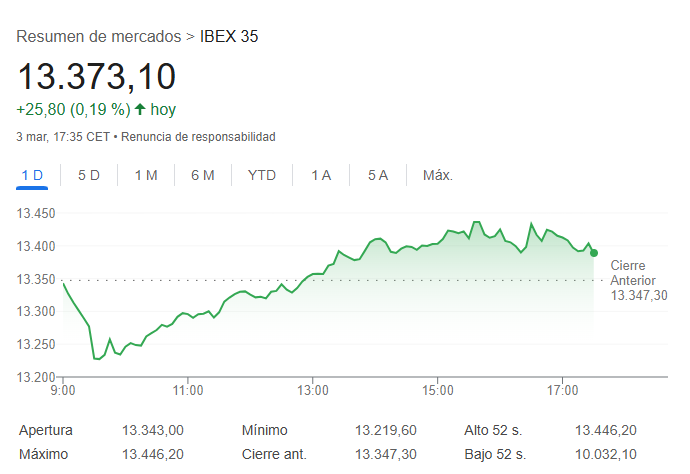Display the 5 A five-year chart
The width and height of the screenshot is (690, 474).
377,175
